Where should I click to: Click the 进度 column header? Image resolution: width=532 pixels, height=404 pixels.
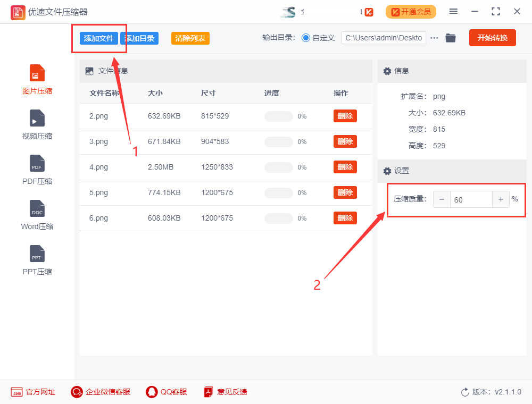tap(272, 93)
